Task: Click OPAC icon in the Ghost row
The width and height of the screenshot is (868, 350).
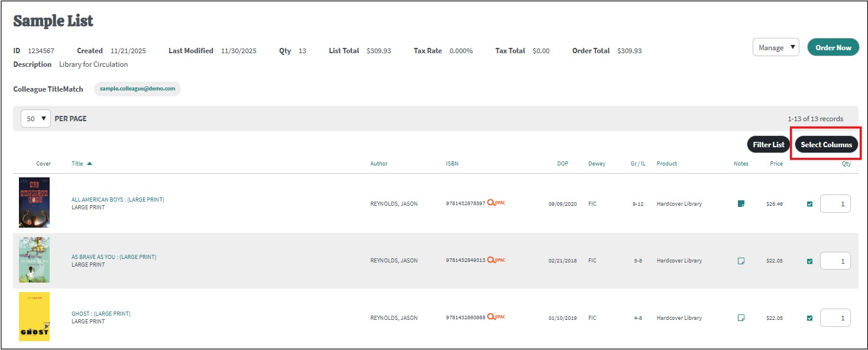Action: tap(496, 317)
